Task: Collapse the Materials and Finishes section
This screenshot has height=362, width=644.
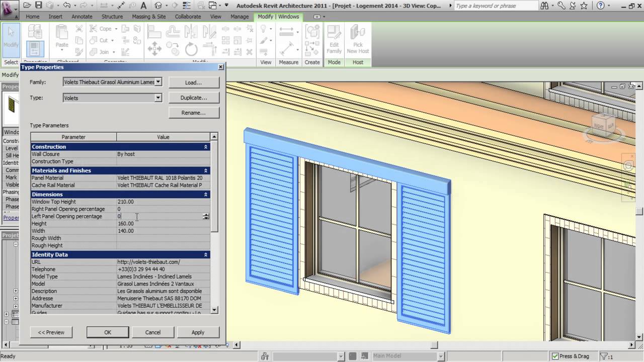Action: (x=205, y=170)
